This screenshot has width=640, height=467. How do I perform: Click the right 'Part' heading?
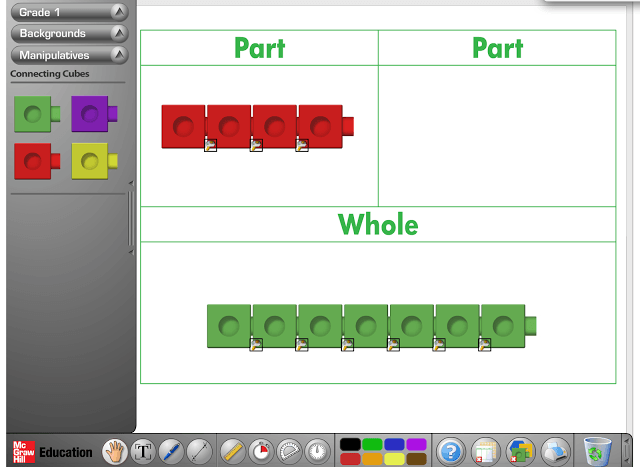(x=498, y=48)
